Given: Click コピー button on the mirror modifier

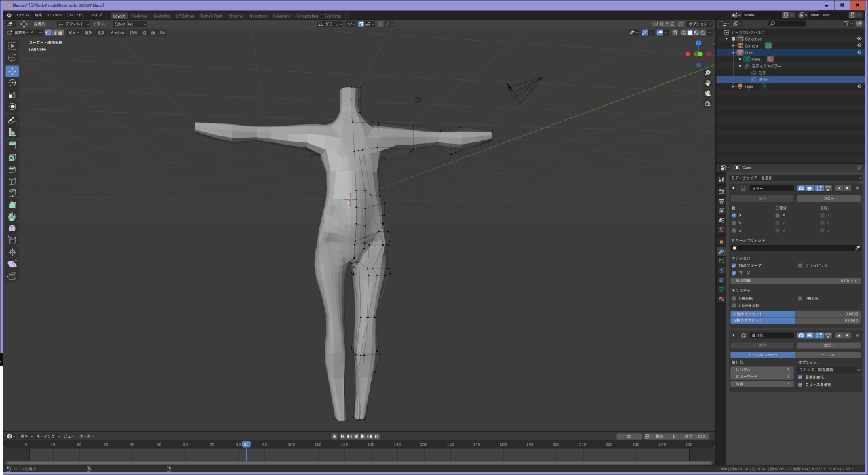Looking at the screenshot, I should point(828,199).
